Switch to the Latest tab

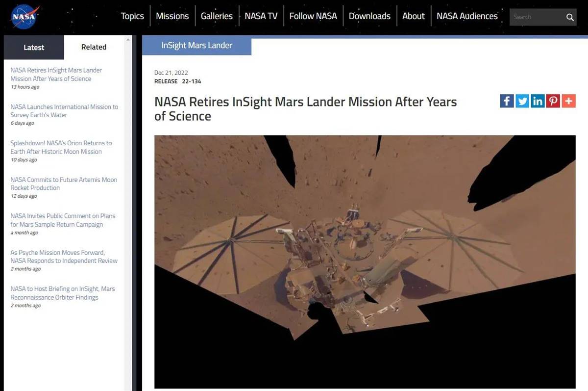tap(34, 48)
